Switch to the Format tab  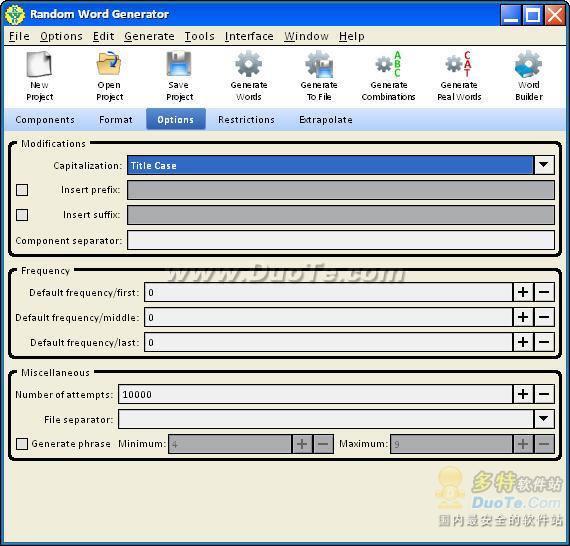point(116,120)
